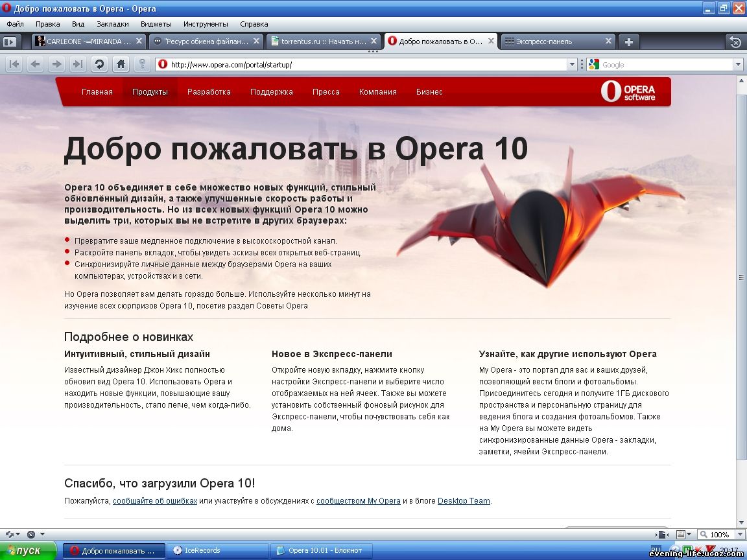Toggle show images icon in status bar
This screenshot has height=560, width=747.
coord(682,534)
